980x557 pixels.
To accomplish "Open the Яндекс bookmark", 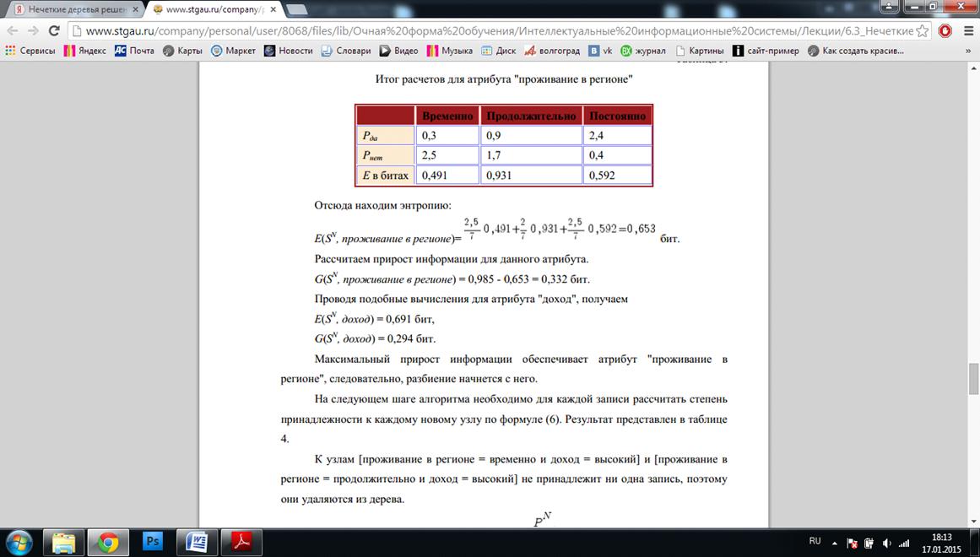I will tap(85, 51).
